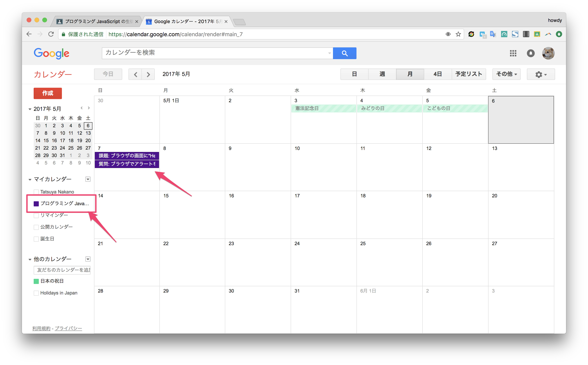This screenshot has height=365, width=588.
Task: Click mini calendar previous month arrow
Action: [x=82, y=108]
